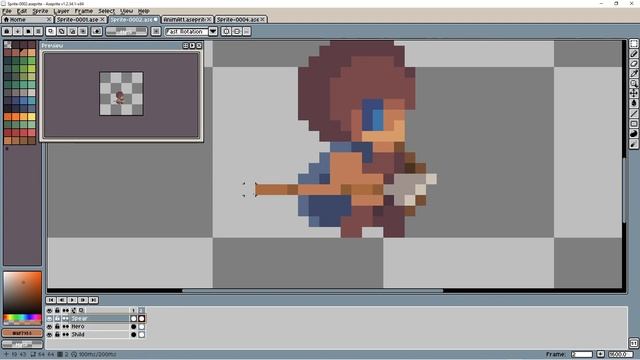Lock the Hero layer
Screen dimensions: 640x360
(x=58, y=327)
